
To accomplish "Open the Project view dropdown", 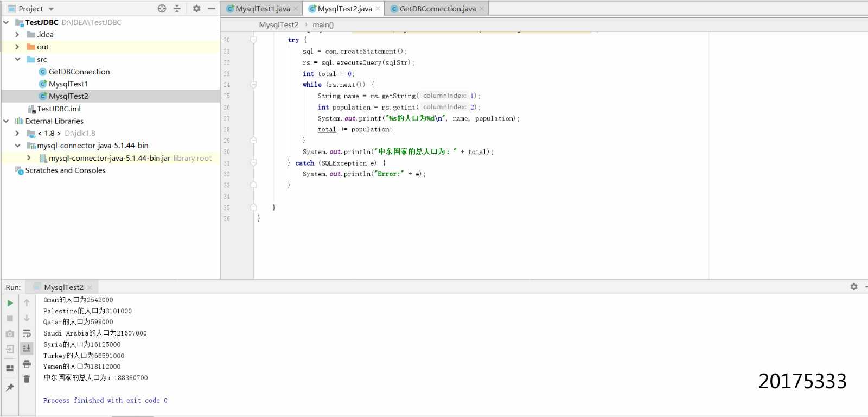I will click(x=51, y=9).
